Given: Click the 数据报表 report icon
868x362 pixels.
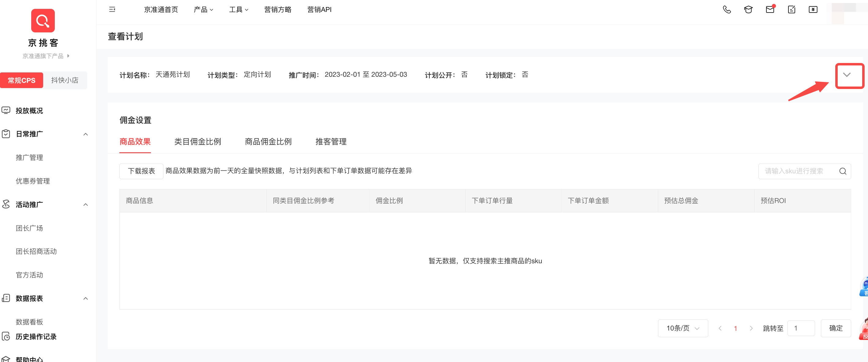Looking at the screenshot, I should click(x=6, y=298).
